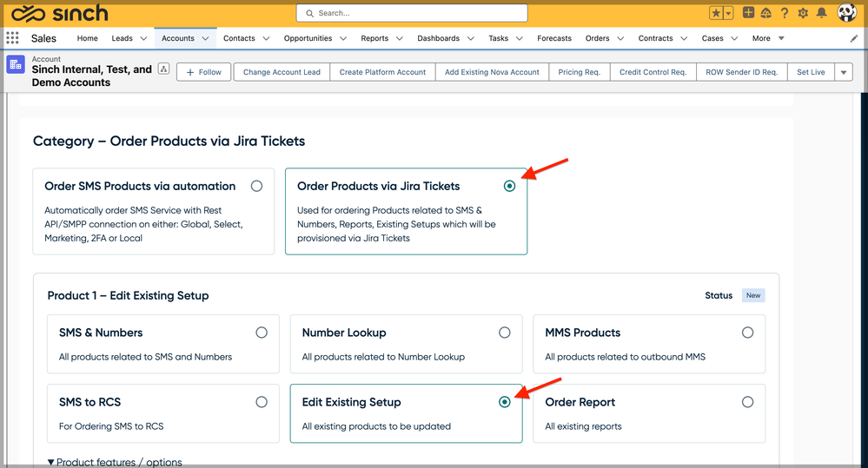Expand the Accounts tab dropdown chevron
868x468 pixels.
tap(205, 38)
